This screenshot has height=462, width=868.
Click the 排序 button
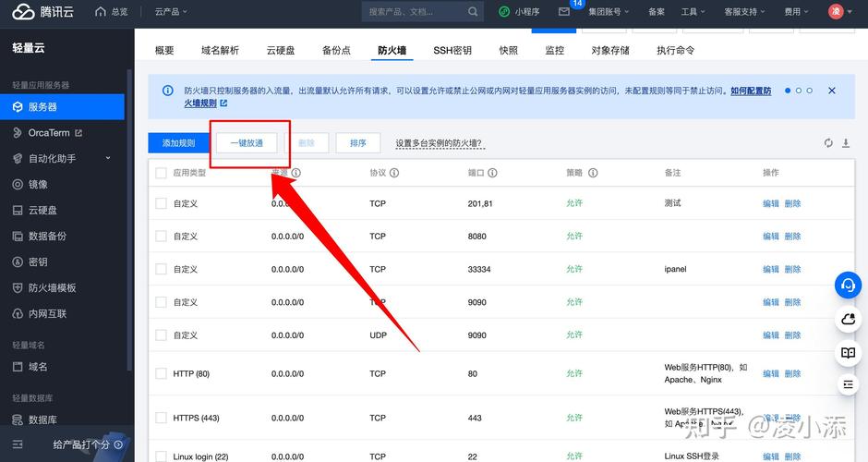358,143
